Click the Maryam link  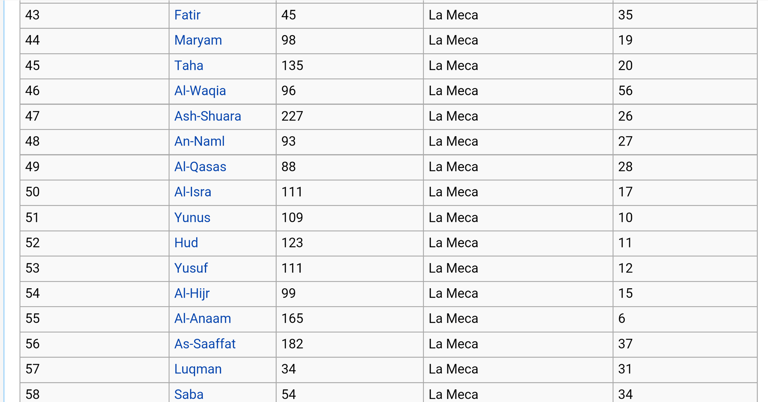(198, 40)
